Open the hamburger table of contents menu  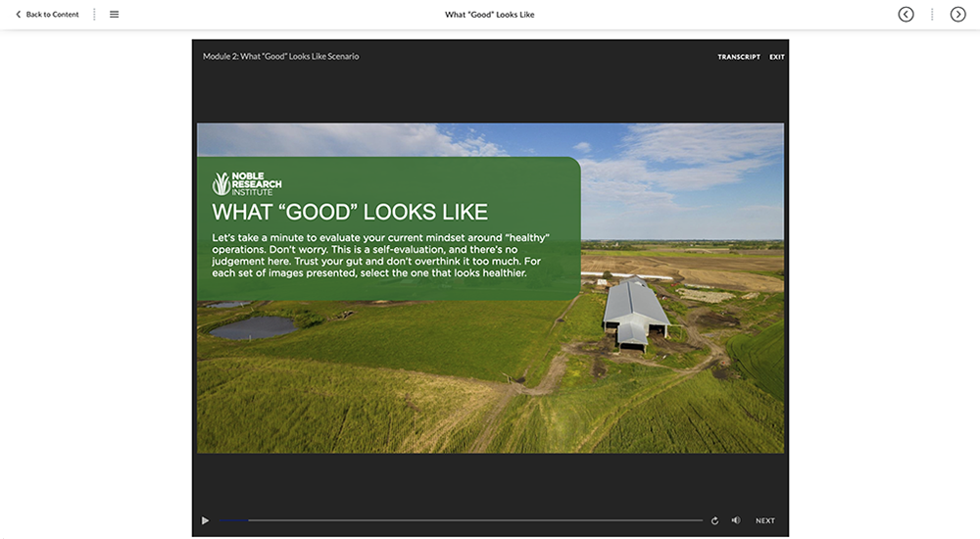(x=114, y=15)
